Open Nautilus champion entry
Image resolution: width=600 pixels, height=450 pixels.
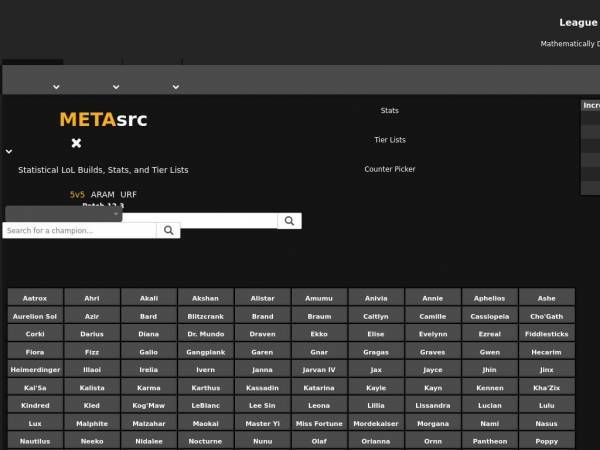click(x=35, y=440)
